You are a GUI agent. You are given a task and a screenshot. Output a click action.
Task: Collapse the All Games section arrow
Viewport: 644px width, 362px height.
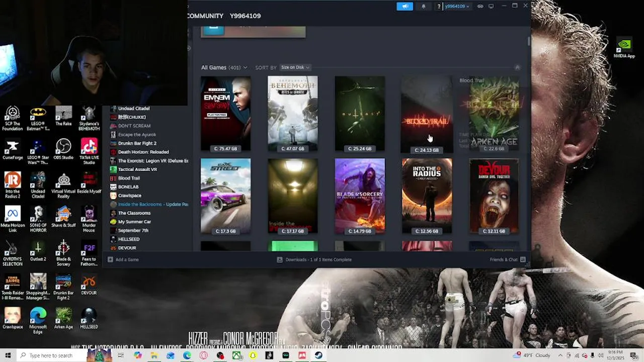pyautogui.click(x=517, y=67)
